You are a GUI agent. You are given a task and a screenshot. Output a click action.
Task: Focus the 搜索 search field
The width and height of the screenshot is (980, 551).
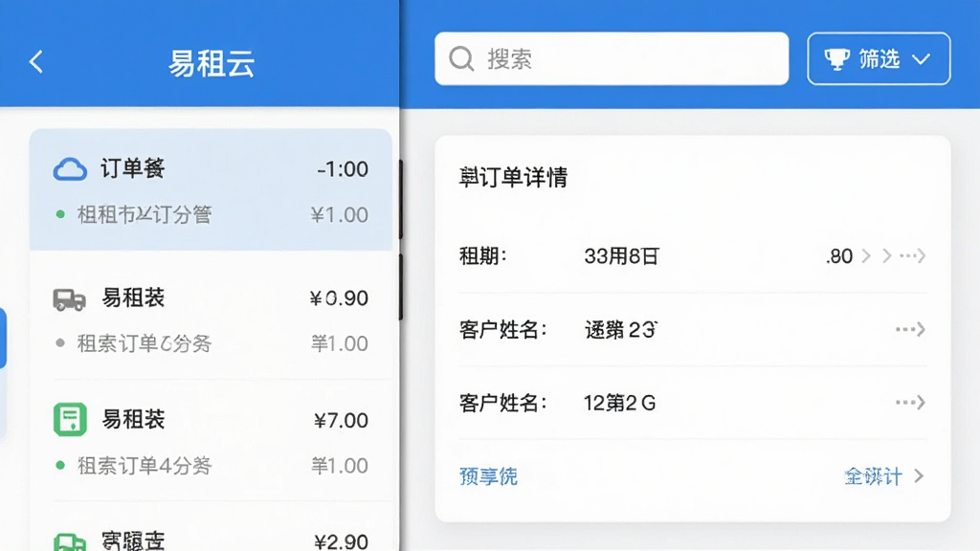pyautogui.click(x=612, y=58)
